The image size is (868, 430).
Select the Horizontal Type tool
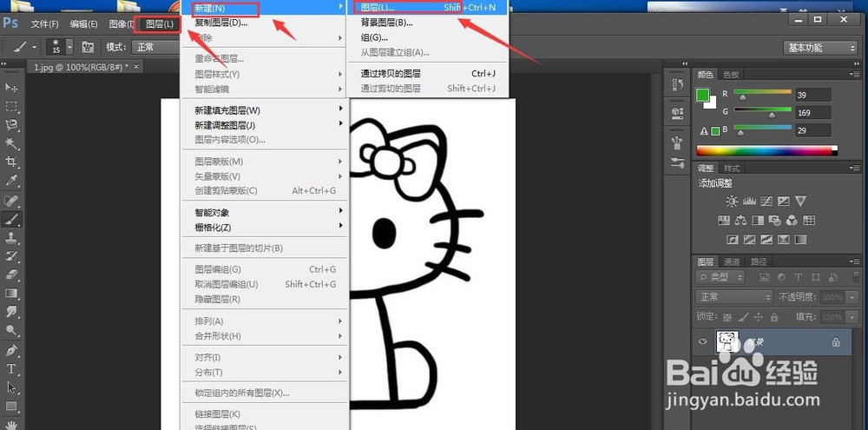(x=11, y=369)
